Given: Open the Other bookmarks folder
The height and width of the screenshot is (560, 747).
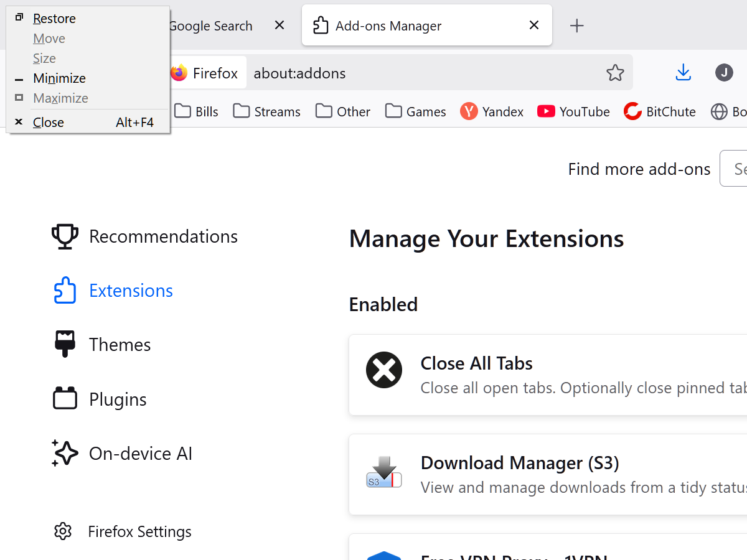Looking at the screenshot, I should 343,111.
